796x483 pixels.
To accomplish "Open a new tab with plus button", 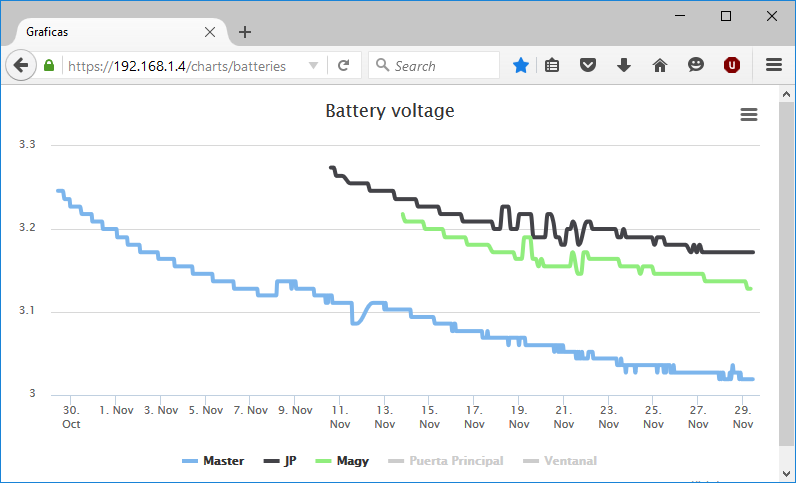I will (245, 32).
